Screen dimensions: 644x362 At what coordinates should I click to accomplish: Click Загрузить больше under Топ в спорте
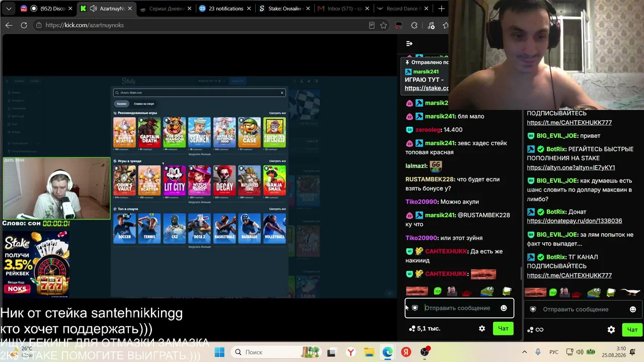click(199, 247)
